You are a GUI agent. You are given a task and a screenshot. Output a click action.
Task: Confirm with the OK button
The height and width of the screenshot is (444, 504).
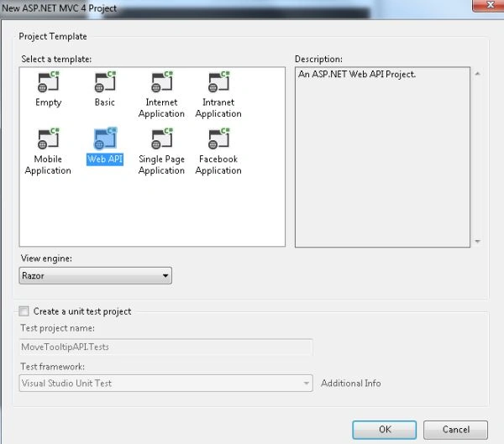385,430
